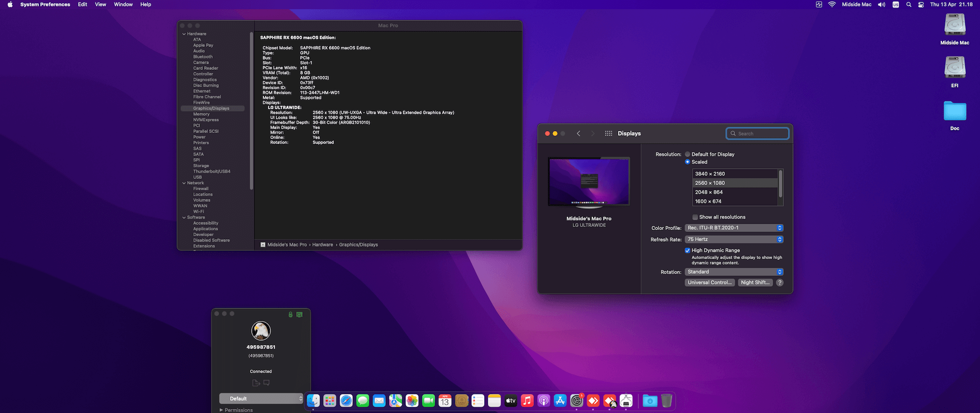Click the green lock icon in AnyDesk window

tap(290, 315)
